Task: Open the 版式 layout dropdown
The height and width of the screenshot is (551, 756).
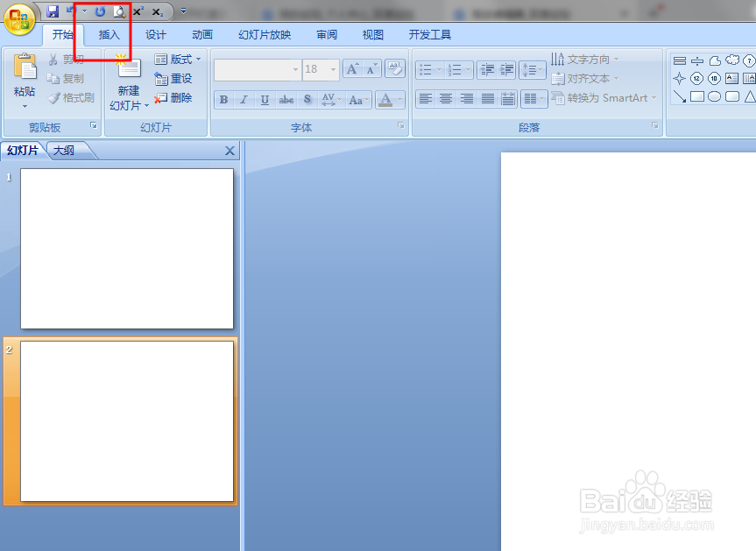Action: 178,60
